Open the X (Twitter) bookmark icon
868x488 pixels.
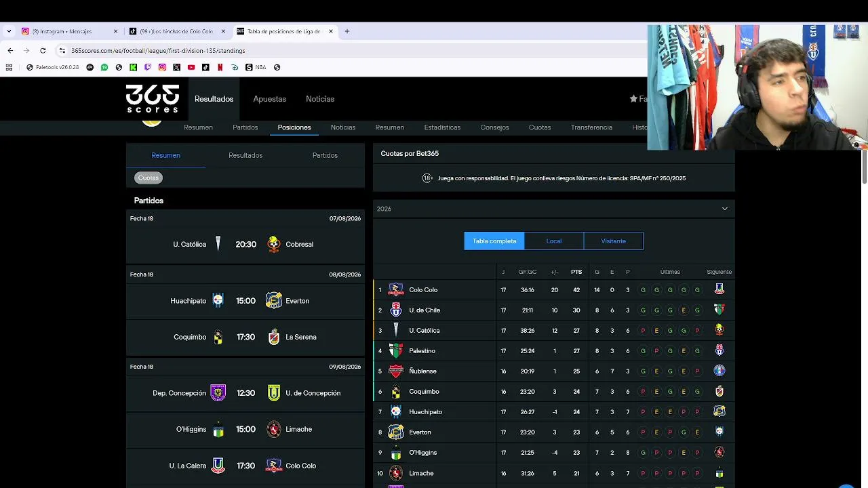click(x=176, y=68)
